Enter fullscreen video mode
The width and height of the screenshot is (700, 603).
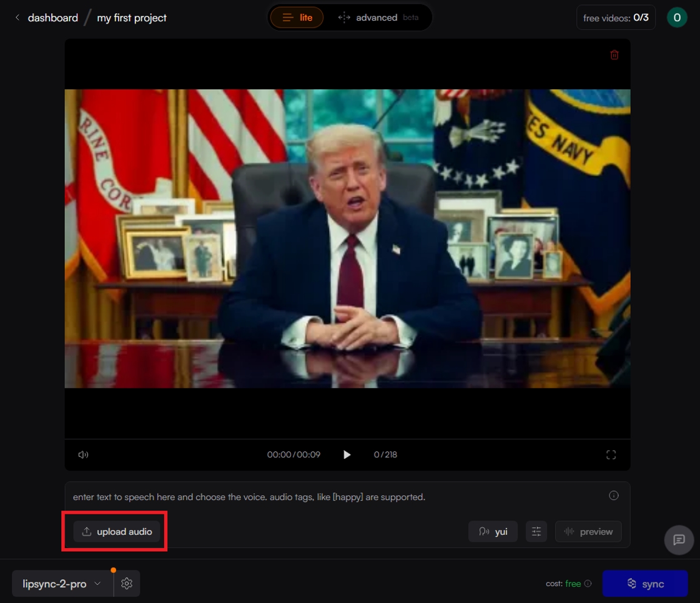pyautogui.click(x=611, y=455)
